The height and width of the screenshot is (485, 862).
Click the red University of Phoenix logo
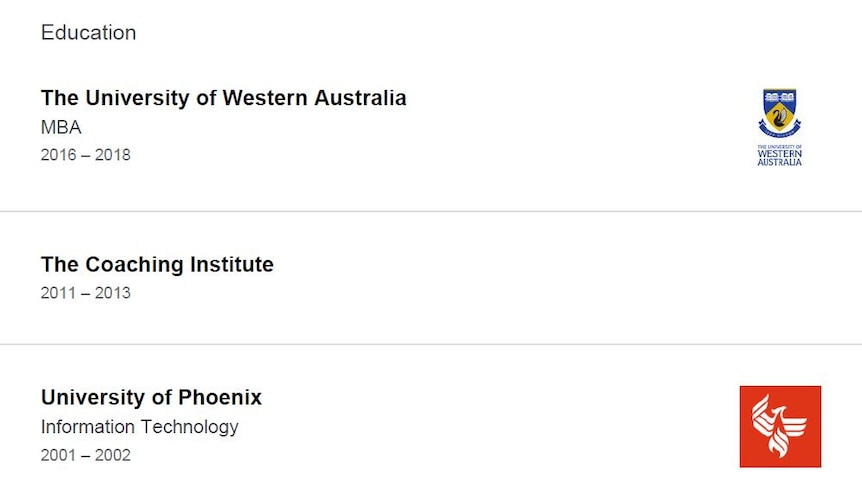pos(780,427)
